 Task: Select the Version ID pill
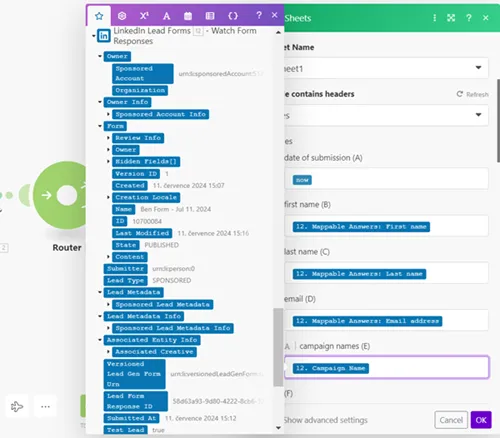[136, 174]
